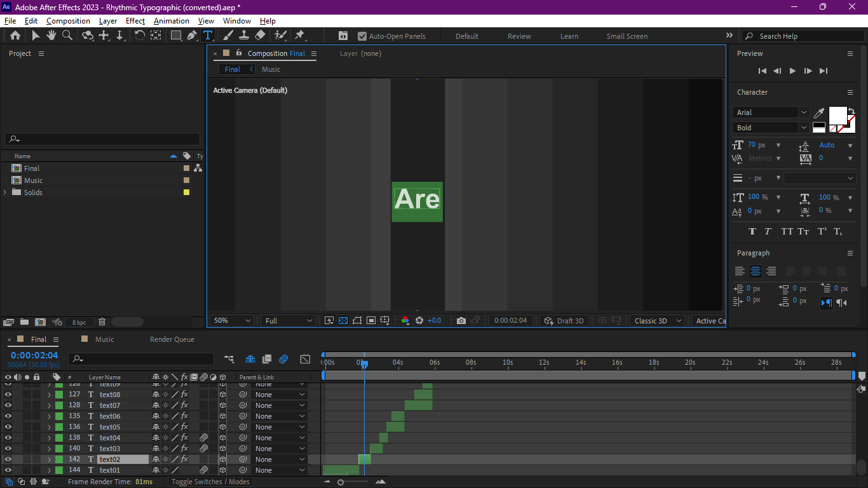The height and width of the screenshot is (488, 868).
Task: Expand the text07 layer properties
Action: tap(49, 405)
